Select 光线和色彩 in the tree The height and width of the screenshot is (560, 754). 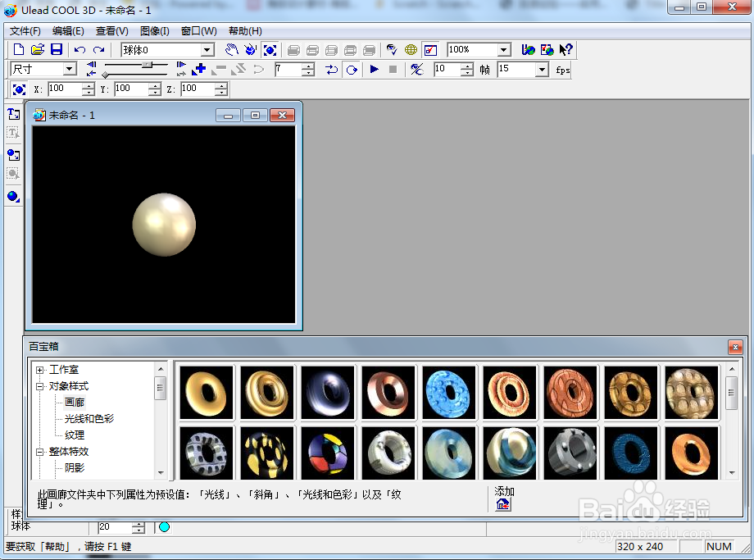(89, 418)
